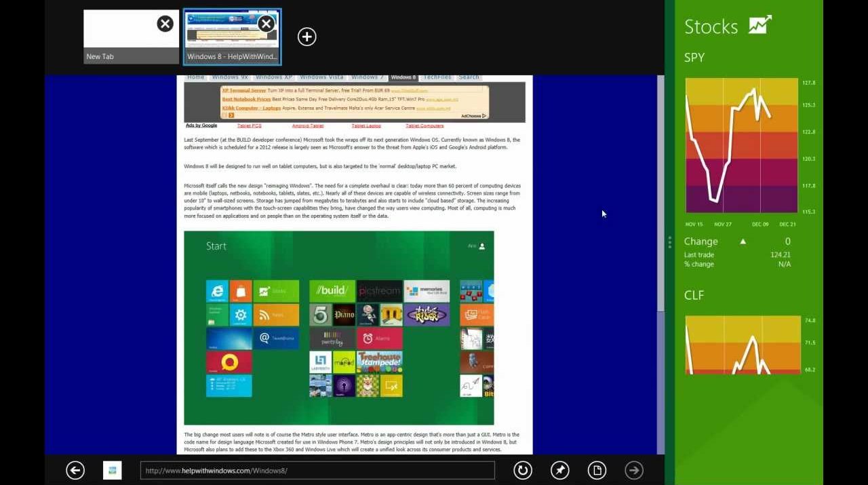Open the Tablet PCS ad link
868x485 pixels.
249,125
